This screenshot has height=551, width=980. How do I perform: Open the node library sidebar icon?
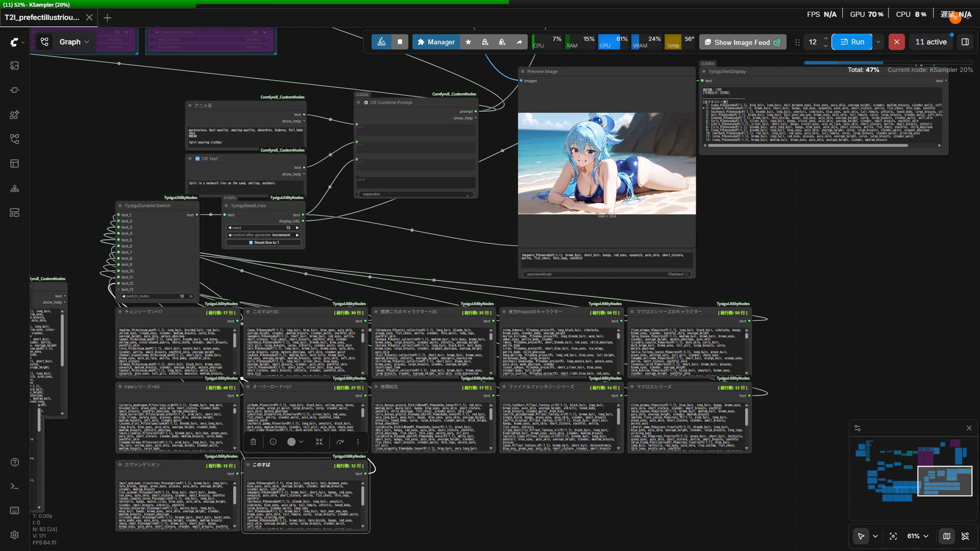click(x=14, y=115)
